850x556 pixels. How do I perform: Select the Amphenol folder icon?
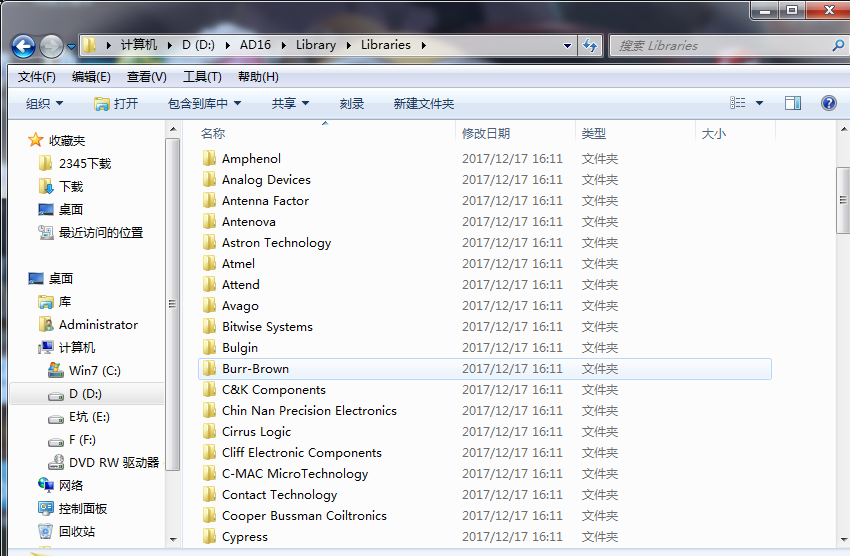(x=209, y=158)
